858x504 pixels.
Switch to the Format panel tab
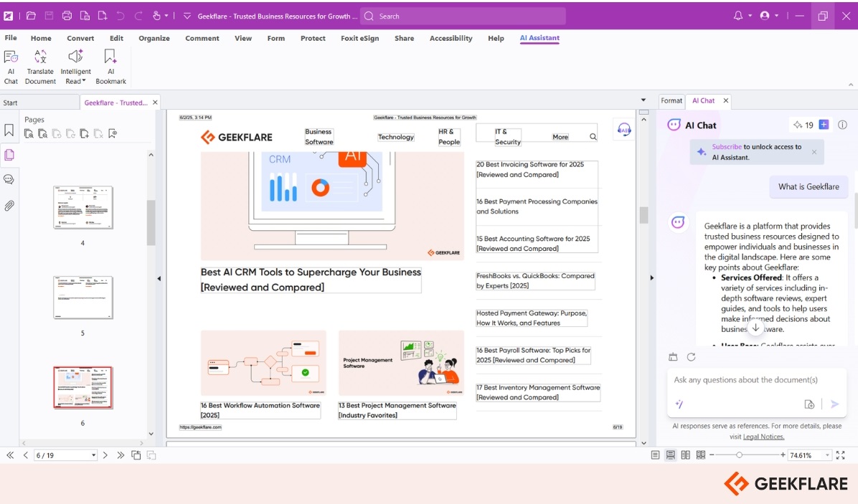point(671,100)
